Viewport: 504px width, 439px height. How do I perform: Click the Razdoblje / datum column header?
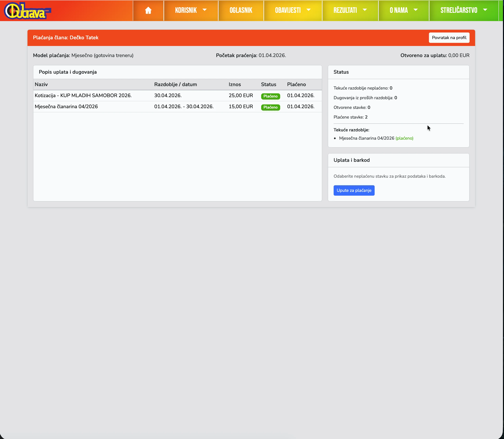[x=175, y=85]
